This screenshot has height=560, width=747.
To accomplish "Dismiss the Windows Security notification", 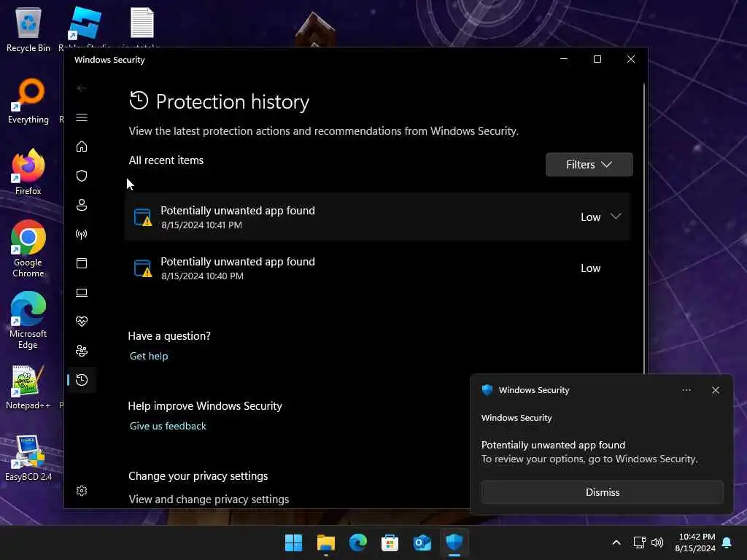I will pos(602,492).
